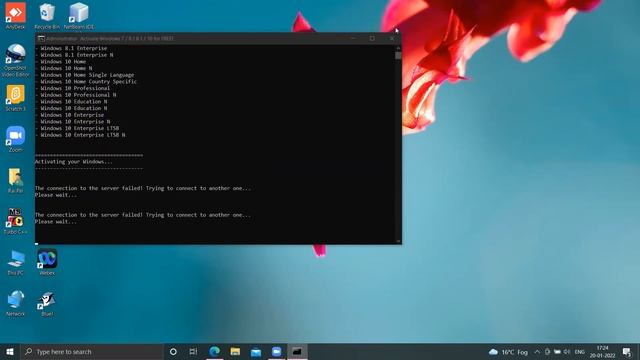Open the volume control tray icon

[x=567, y=352]
